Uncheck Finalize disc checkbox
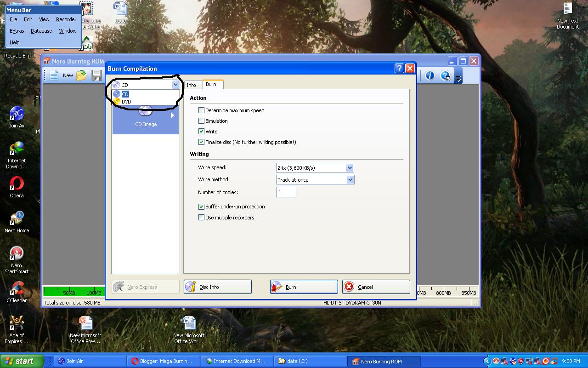Screen dimensions: 588x368 point(201,142)
